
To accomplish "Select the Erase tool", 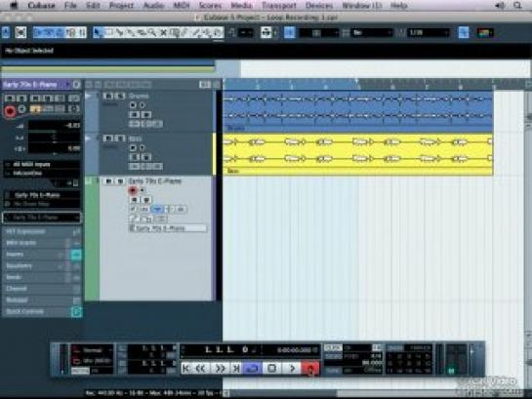I will pyautogui.click(x=142, y=33).
